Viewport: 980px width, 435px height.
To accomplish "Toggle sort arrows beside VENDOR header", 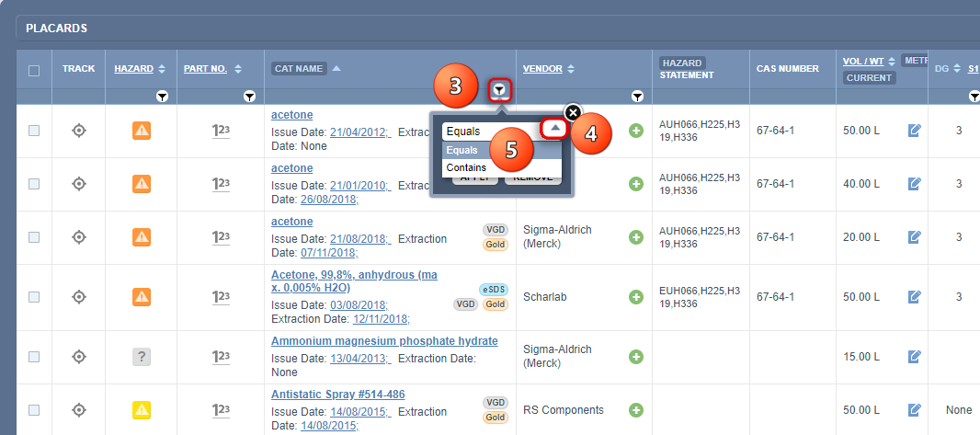I will [x=570, y=69].
